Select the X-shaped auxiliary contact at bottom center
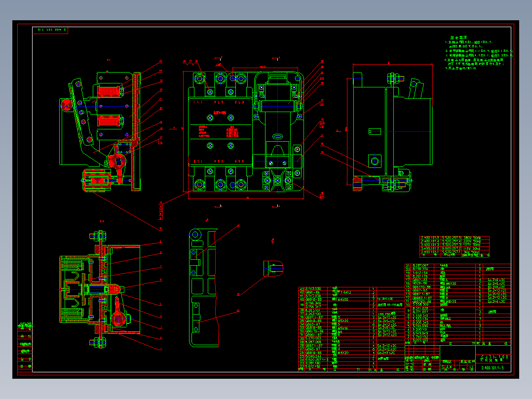 point(277,180)
